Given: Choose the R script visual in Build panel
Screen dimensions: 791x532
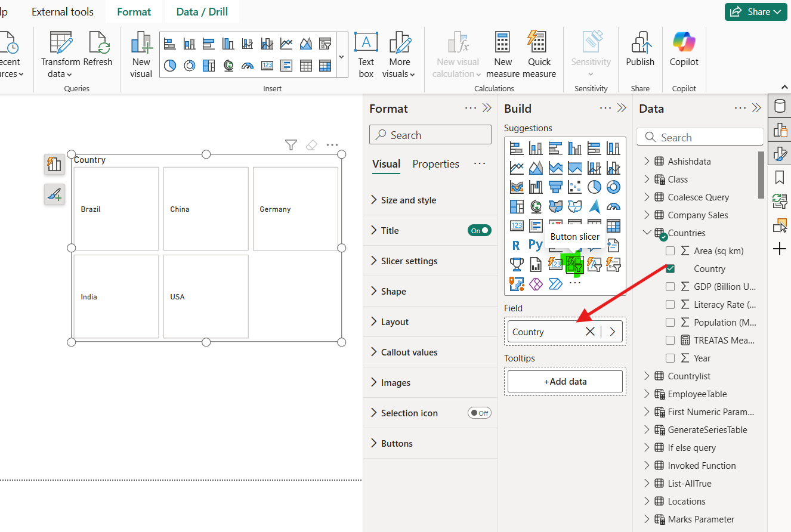Looking at the screenshot, I should tap(517, 245).
